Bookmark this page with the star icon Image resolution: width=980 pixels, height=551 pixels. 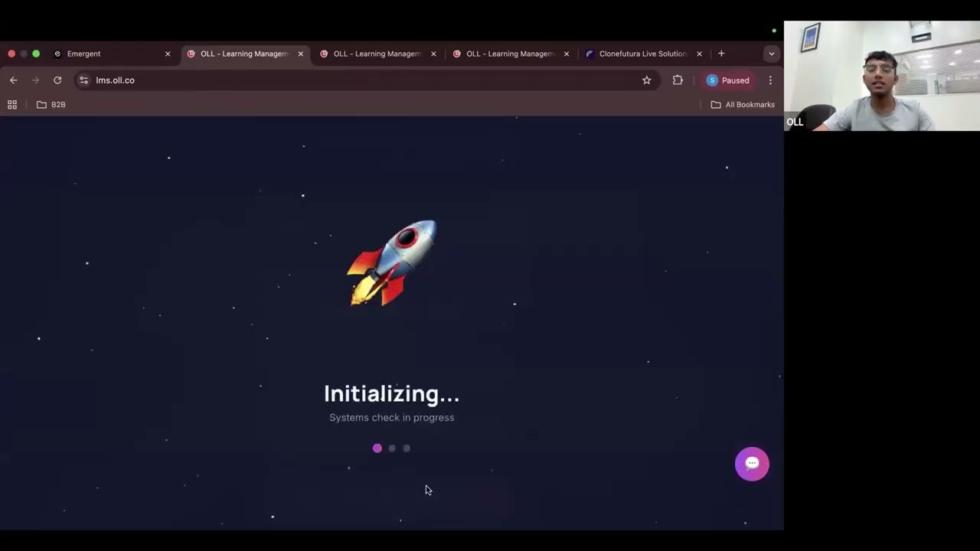(x=646, y=80)
